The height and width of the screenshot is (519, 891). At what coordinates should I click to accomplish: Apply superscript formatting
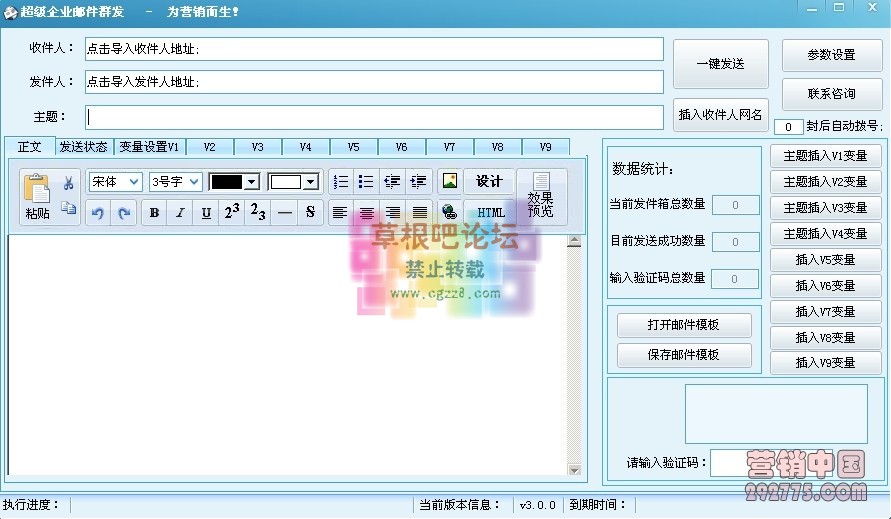(232, 212)
